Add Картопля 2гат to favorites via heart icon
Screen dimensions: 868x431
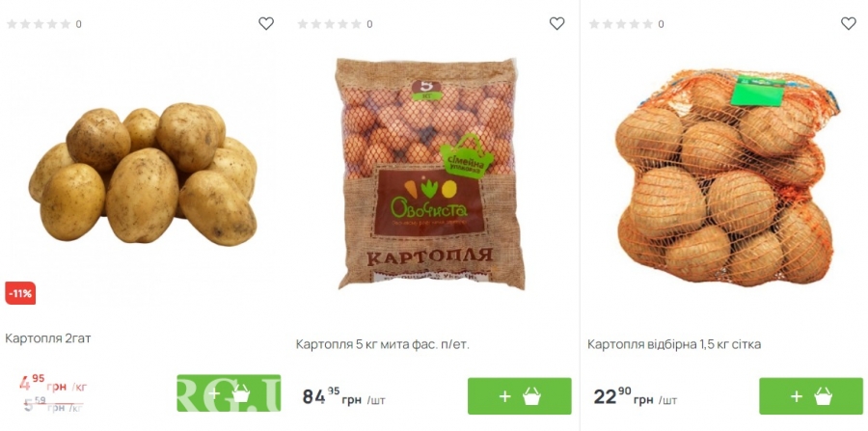(x=266, y=23)
